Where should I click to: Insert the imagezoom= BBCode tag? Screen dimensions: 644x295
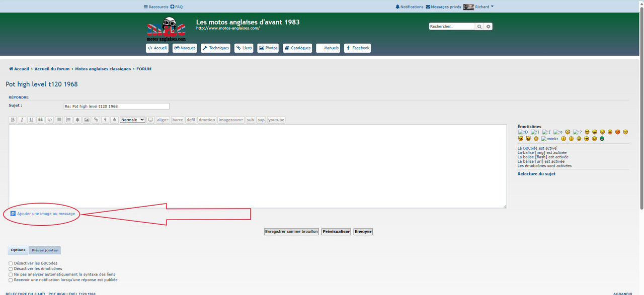[x=231, y=120]
